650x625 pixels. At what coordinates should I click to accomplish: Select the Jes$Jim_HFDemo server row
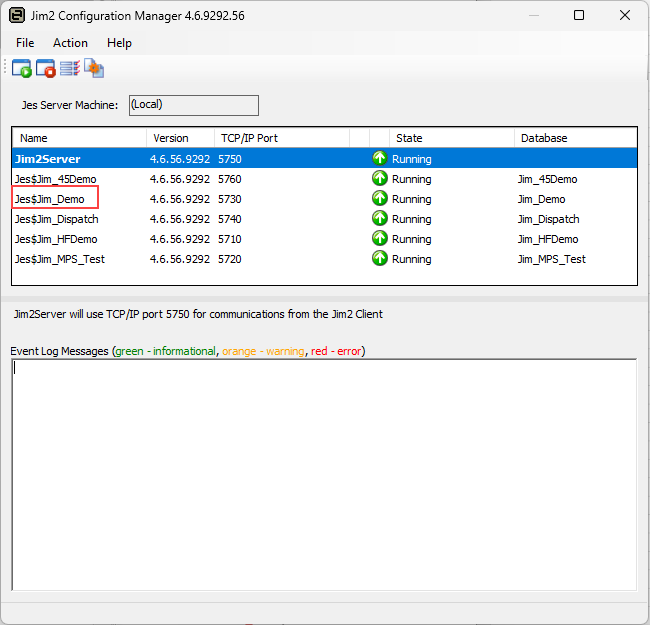pyautogui.click(x=57, y=239)
